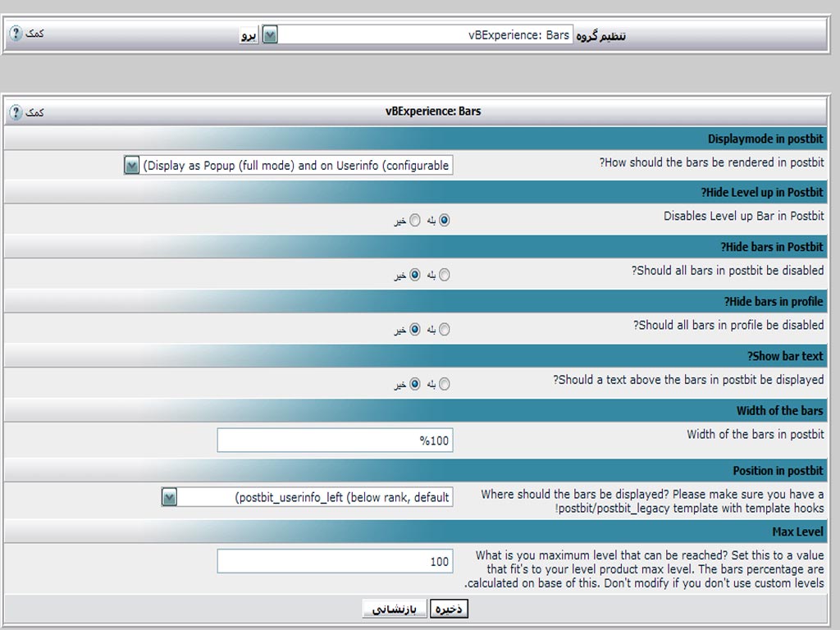Viewport: 840px width, 630px height.
Task: Click the help icon beside vBExperience: Bars header
Action: click(16, 112)
